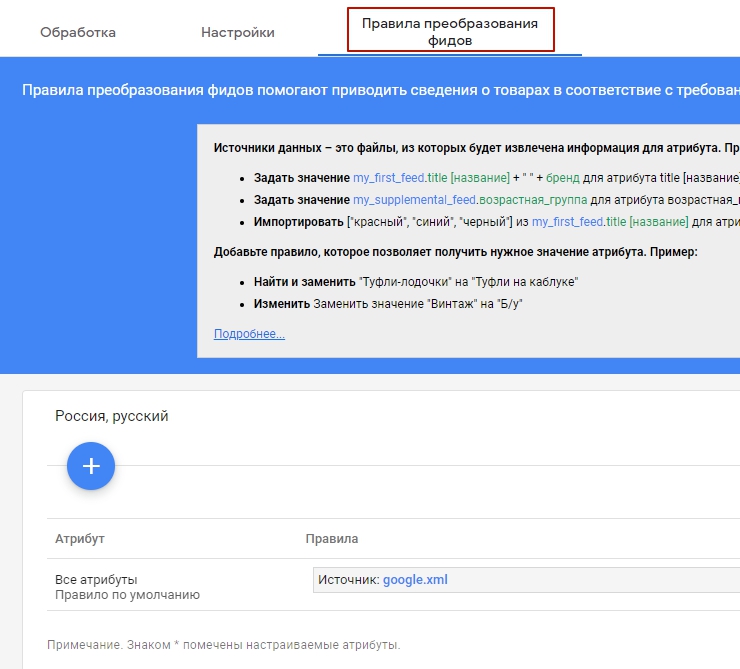Select the Правила преобразования фидов tab
Viewport: 740px width, 669px height.
coord(449,32)
